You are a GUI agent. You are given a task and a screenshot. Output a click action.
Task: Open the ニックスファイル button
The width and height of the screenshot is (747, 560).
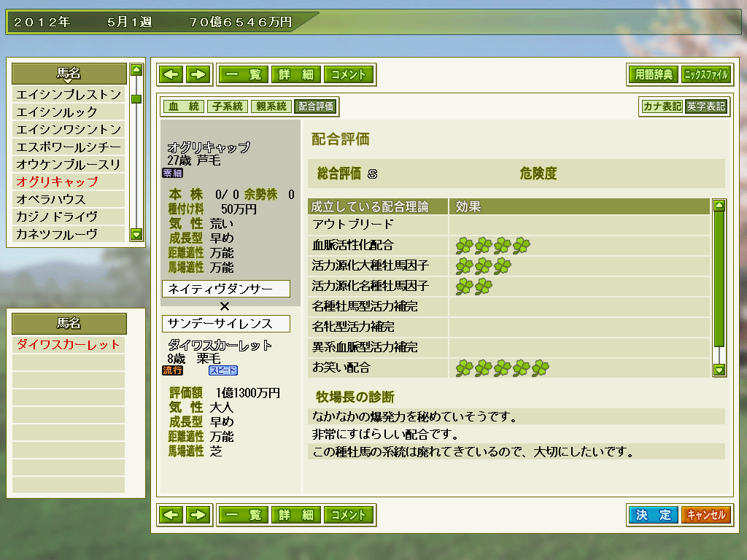706,74
